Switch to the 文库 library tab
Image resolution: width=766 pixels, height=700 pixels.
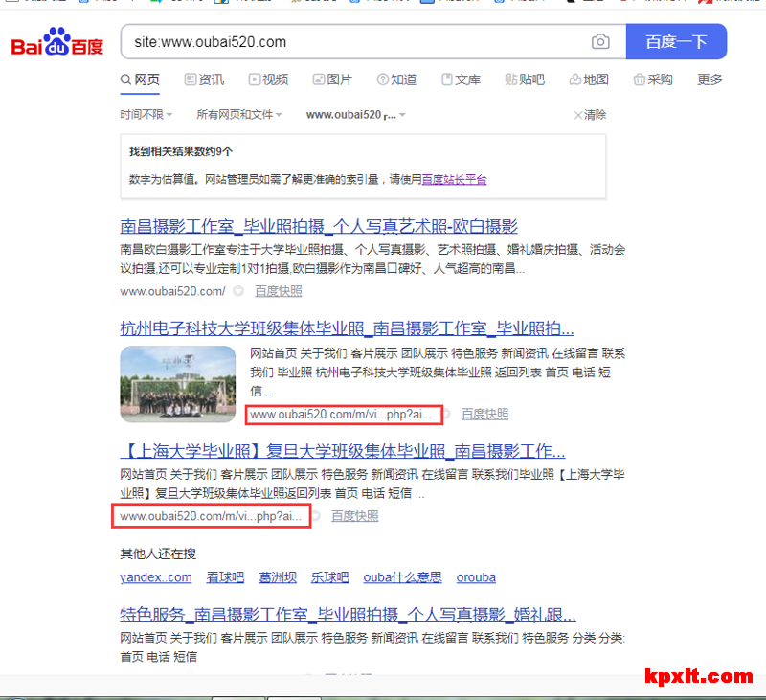pos(461,79)
